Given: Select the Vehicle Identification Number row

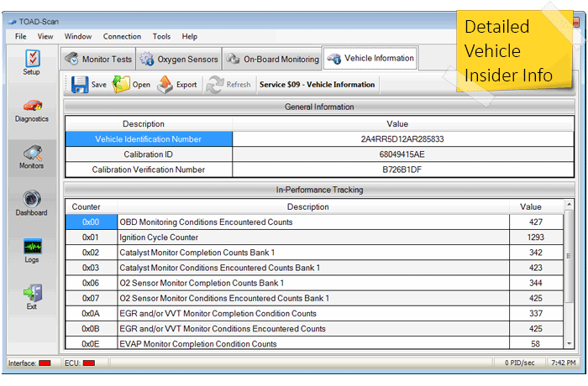Looking at the screenshot, I should click(x=319, y=139).
